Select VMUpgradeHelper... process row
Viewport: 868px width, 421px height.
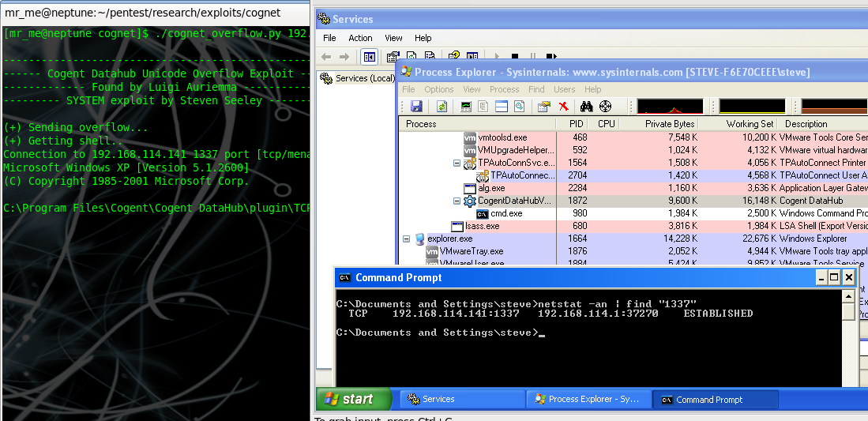pos(633,150)
